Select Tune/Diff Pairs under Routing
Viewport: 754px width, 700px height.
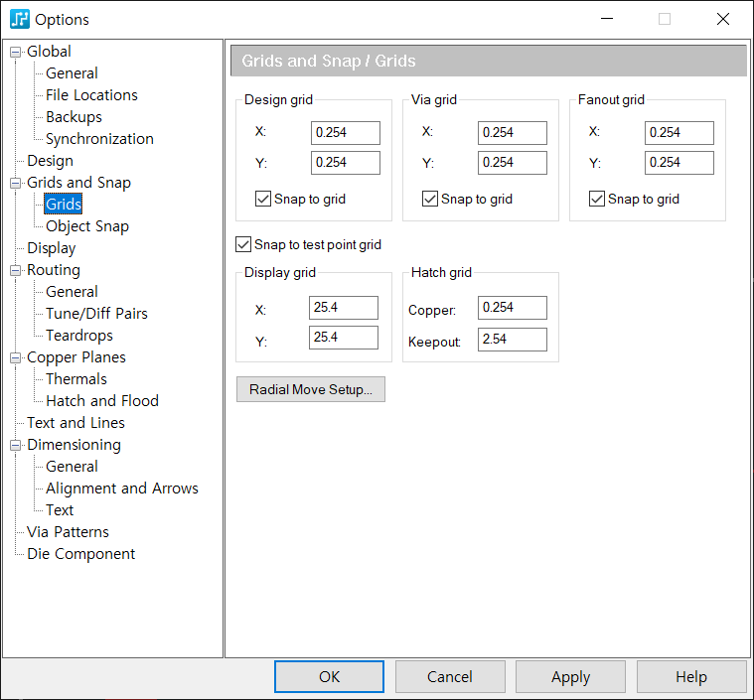click(x=96, y=314)
